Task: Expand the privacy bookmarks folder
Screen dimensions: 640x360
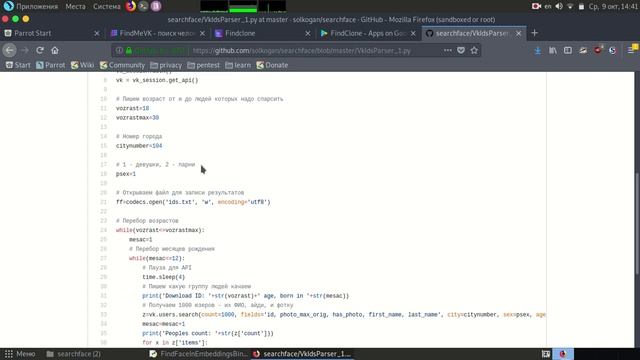Action: point(166,65)
